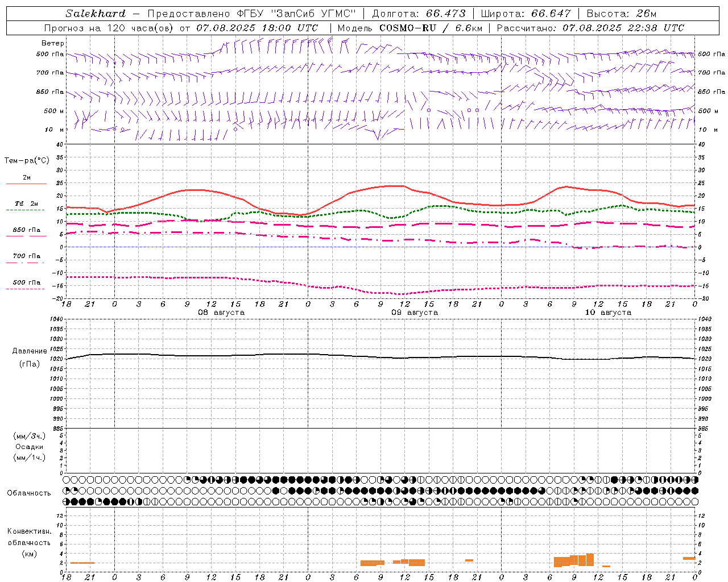Viewport: 728px width, 582px height.
Task: Click the Тем-ра(°C) panel label
Action: 27,161
